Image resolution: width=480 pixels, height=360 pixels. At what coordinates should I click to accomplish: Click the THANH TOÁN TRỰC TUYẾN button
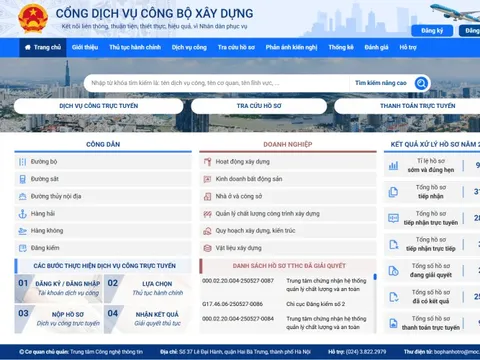407,106
